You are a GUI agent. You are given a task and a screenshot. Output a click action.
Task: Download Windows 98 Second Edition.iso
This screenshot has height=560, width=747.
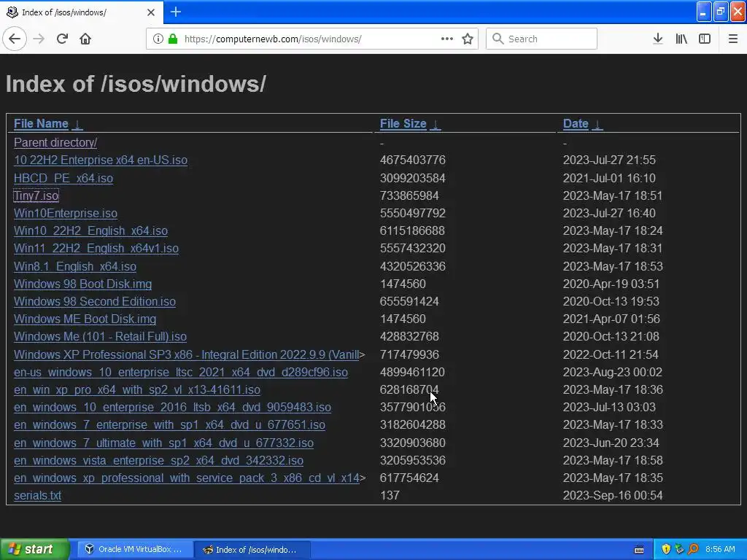pos(95,301)
